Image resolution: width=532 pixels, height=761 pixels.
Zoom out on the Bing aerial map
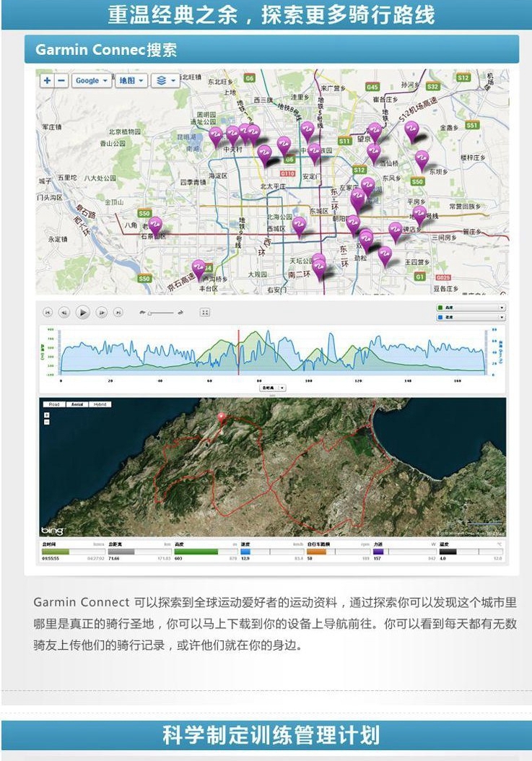click(x=47, y=422)
